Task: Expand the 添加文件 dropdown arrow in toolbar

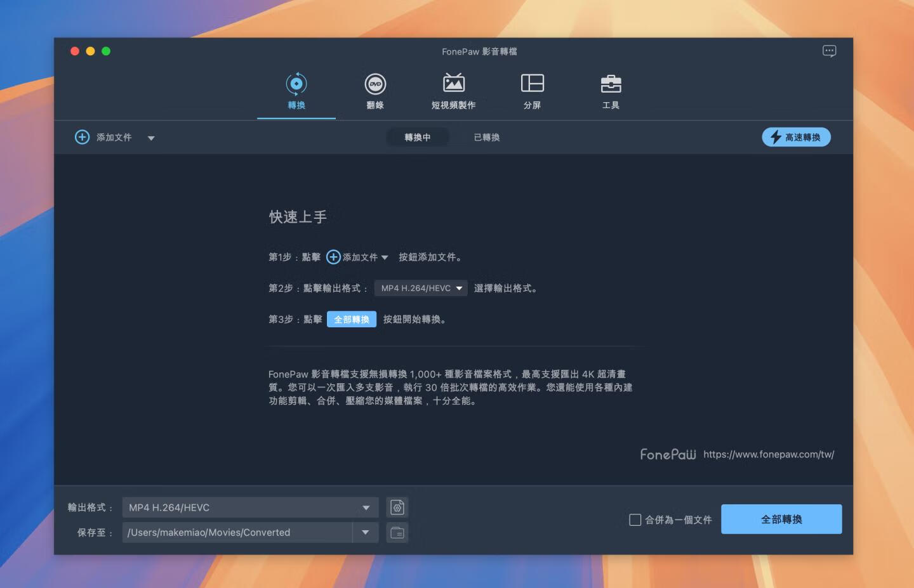Action: pos(151,138)
